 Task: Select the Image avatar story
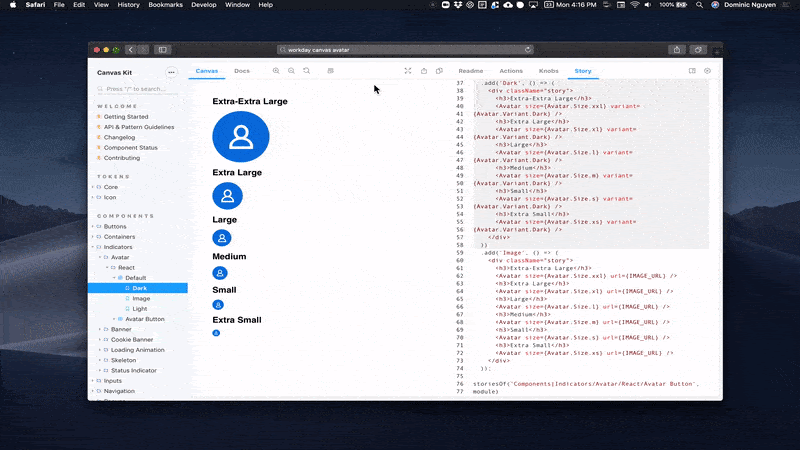(141, 298)
